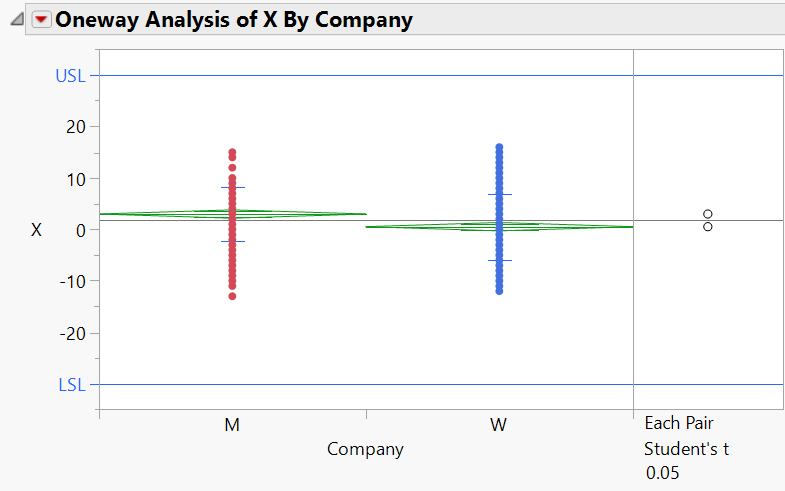Click the Oneway Analysis of X By Company title

[234, 20]
